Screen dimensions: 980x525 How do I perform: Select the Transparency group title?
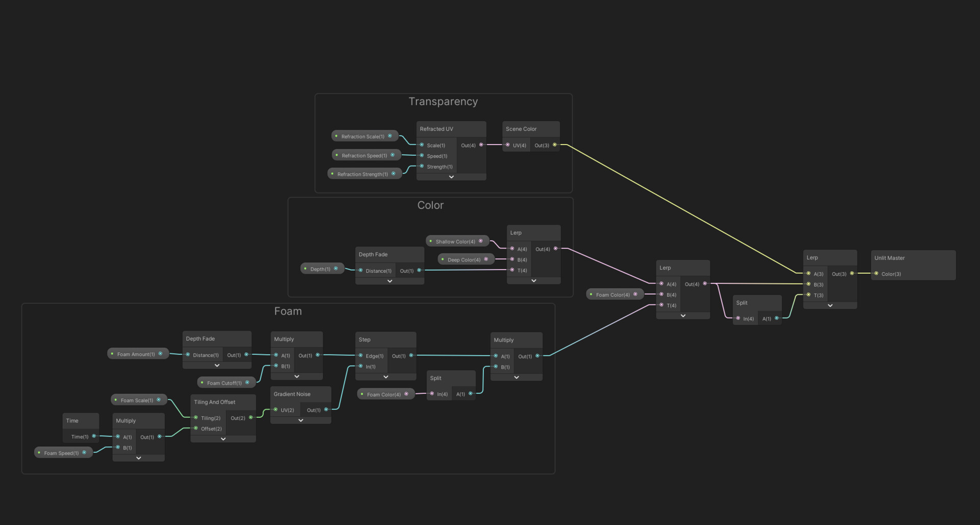tap(443, 102)
